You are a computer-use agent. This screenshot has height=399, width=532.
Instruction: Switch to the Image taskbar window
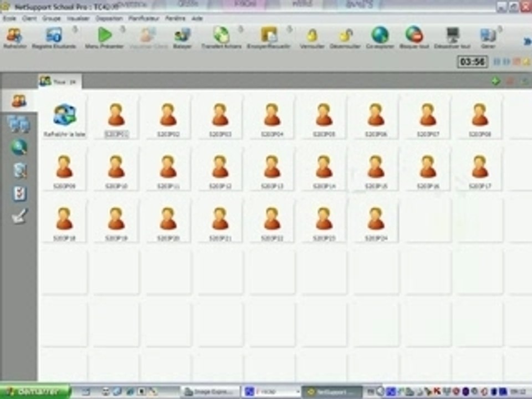coord(209,392)
